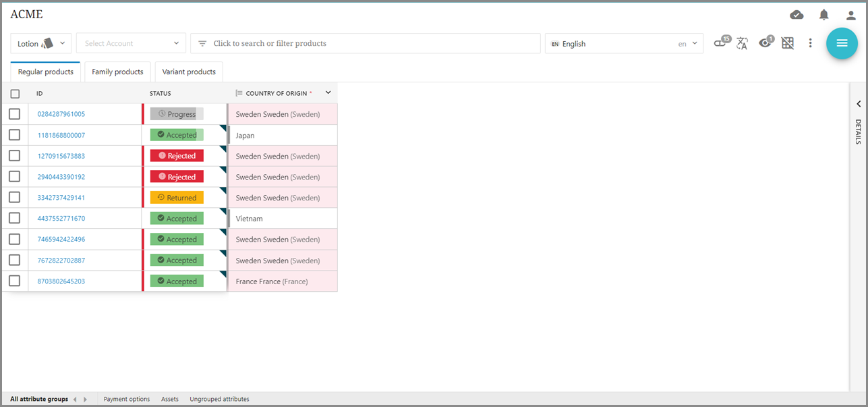Open the Select Account dropdown
This screenshot has width=868, height=407.
[131, 43]
